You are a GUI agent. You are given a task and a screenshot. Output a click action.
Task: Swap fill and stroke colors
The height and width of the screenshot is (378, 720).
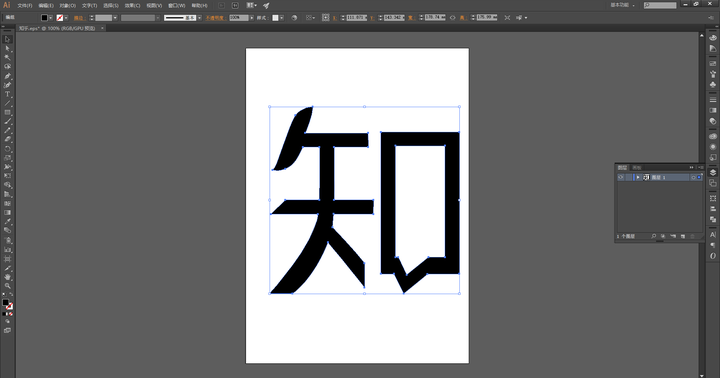11,295
